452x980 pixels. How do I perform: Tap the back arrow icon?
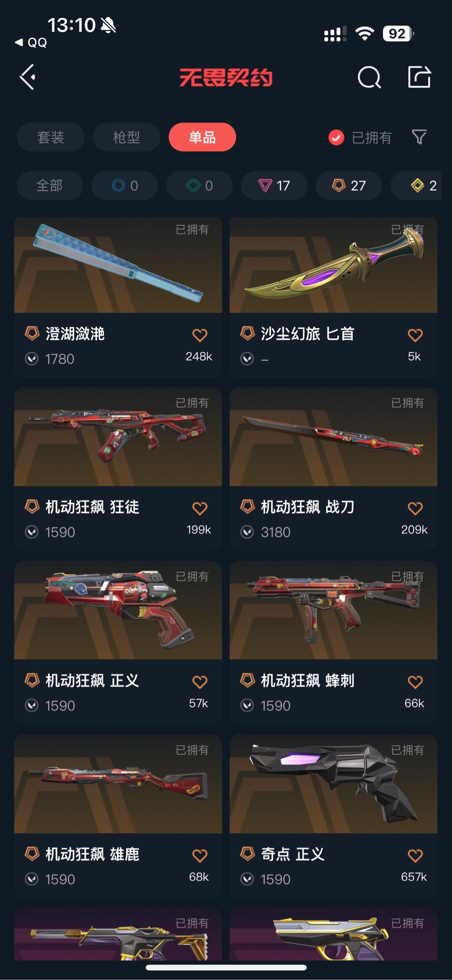28,77
